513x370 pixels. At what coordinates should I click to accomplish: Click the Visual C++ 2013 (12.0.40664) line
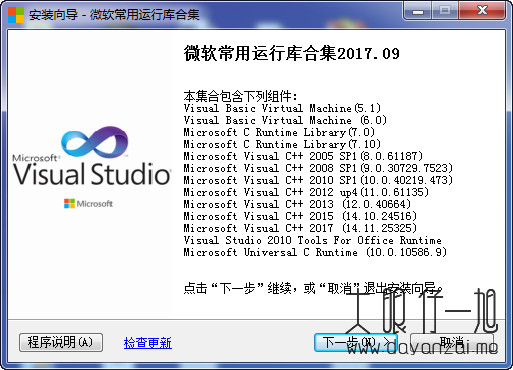(x=297, y=204)
